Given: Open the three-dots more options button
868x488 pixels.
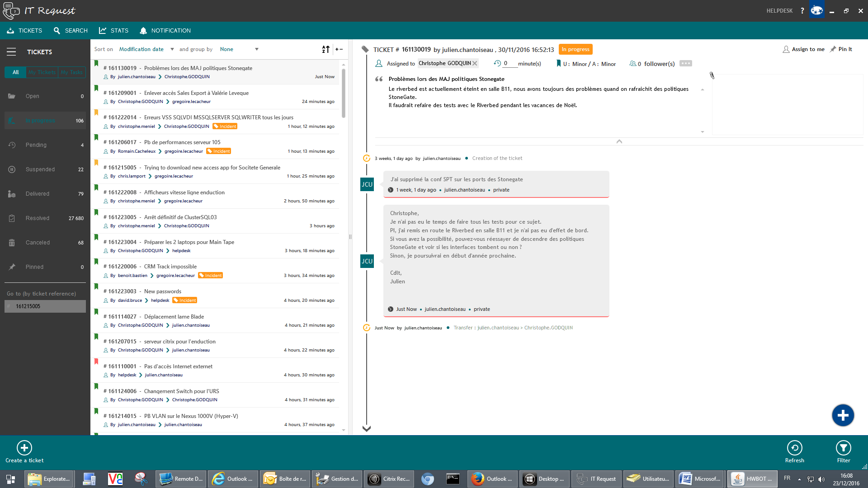Looking at the screenshot, I should (685, 63).
